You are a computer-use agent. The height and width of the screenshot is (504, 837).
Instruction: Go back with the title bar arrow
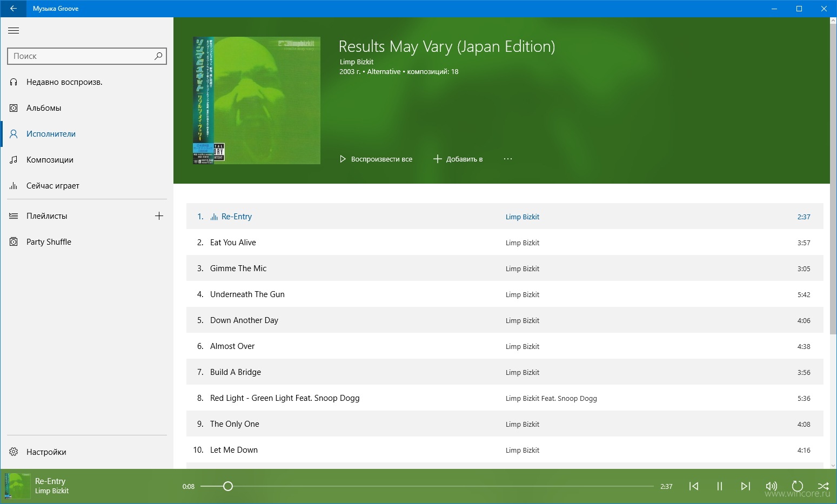pyautogui.click(x=13, y=9)
